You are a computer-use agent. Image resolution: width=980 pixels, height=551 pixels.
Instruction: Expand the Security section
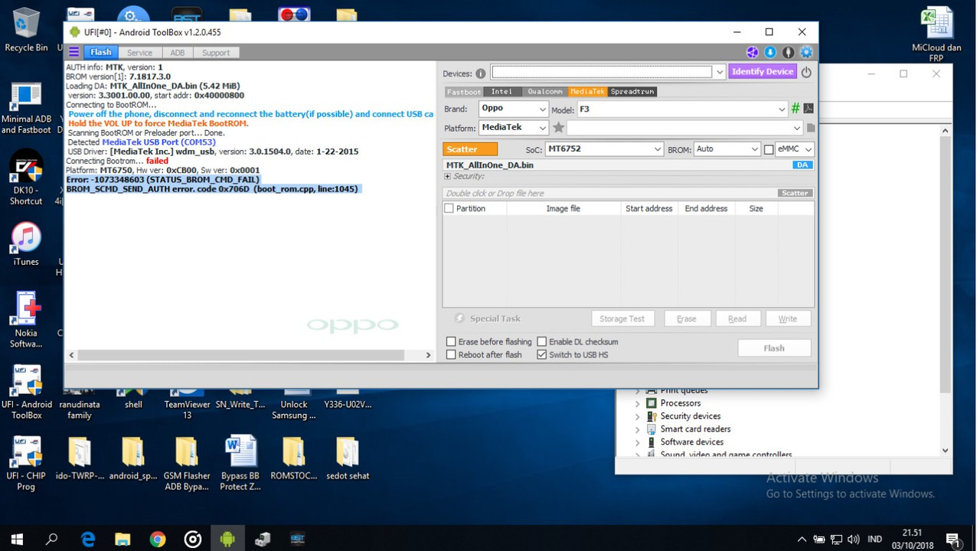coord(448,176)
